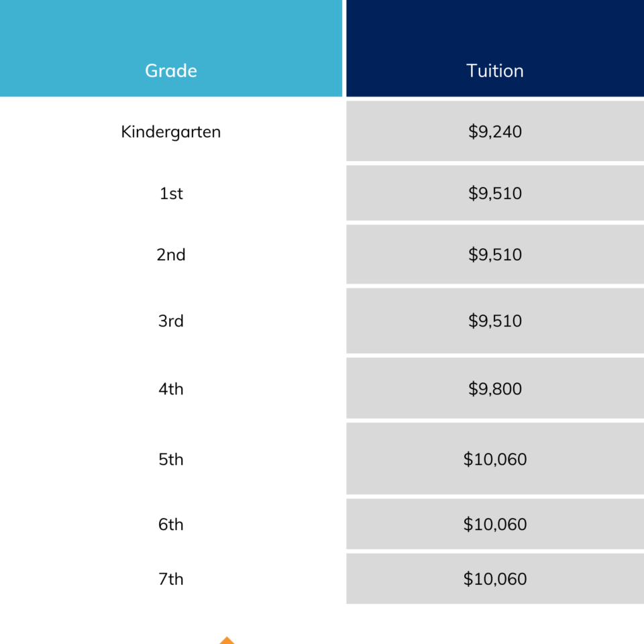Click the white divider between column headers
This screenshot has height=644, width=644.
point(344,48)
